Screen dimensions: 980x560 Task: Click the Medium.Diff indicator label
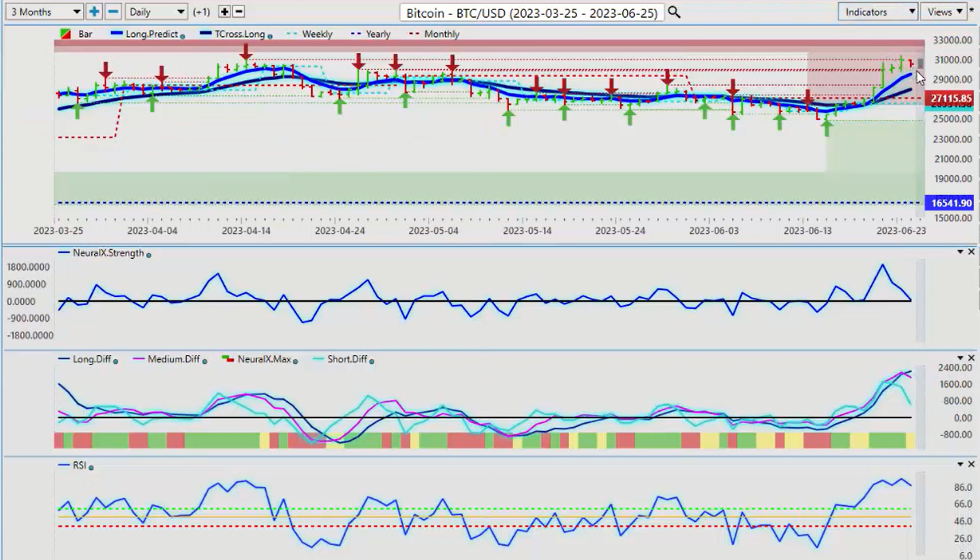175,359
